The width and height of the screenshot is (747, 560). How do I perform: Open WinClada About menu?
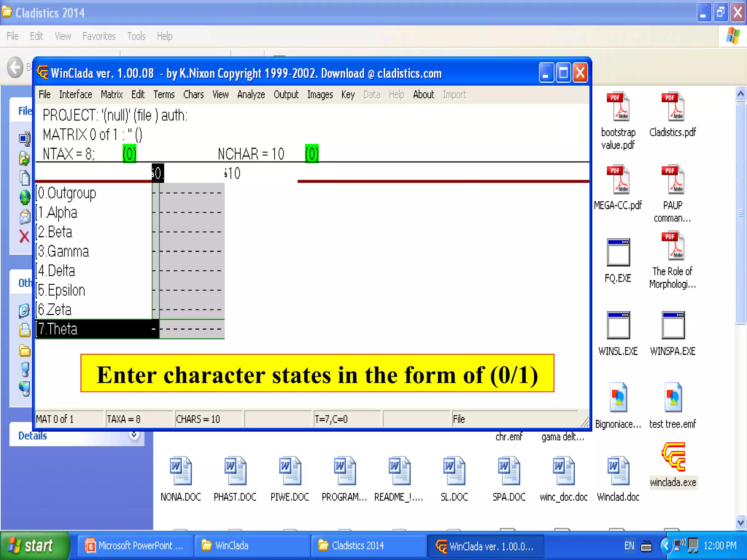[423, 95]
